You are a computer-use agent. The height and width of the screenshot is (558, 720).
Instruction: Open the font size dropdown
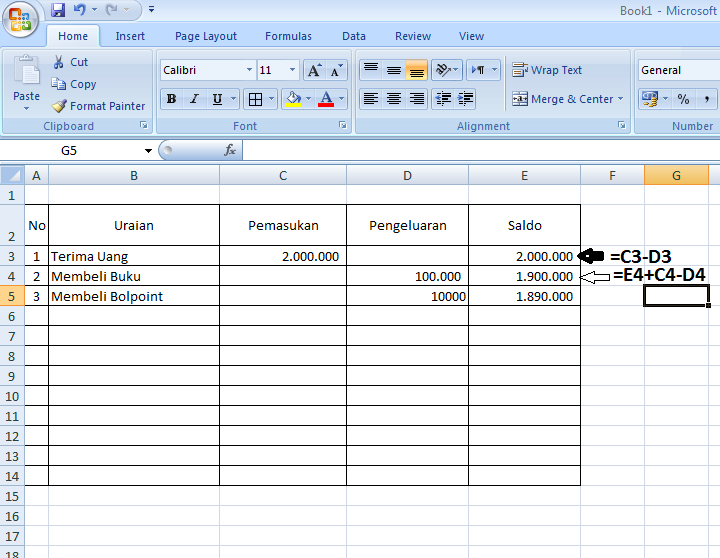(292, 70)
